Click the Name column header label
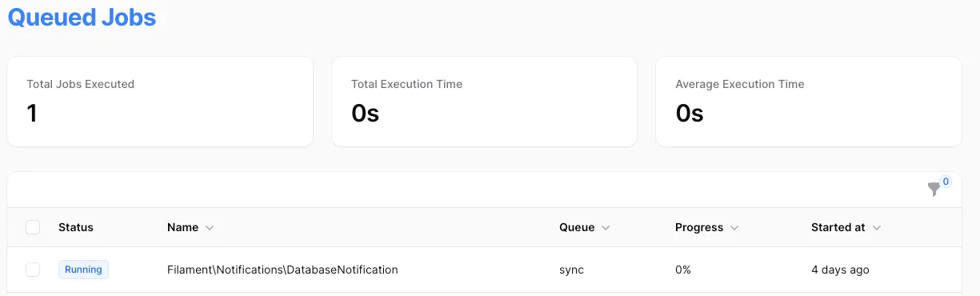Viewport: 980px width, 296px height. pos(182,227)
